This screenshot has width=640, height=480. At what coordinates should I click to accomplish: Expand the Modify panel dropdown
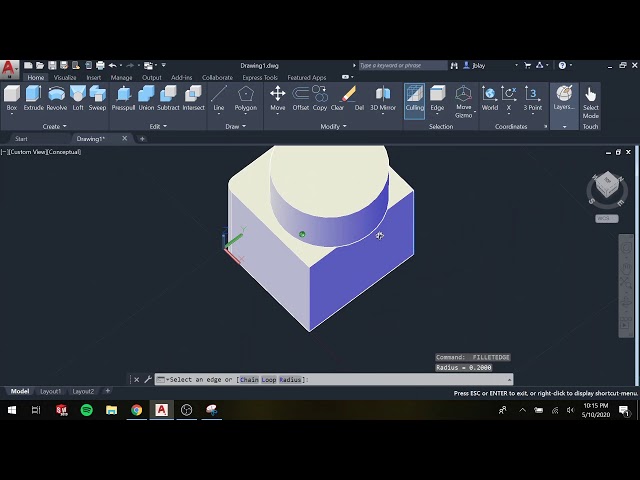point(333,127)
